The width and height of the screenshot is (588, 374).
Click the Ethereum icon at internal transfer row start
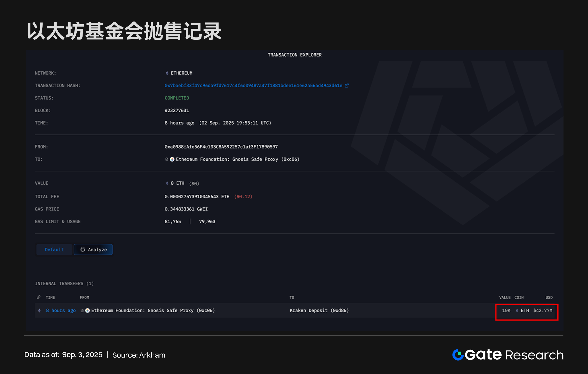pyautogui.click(x=39, y=311)
